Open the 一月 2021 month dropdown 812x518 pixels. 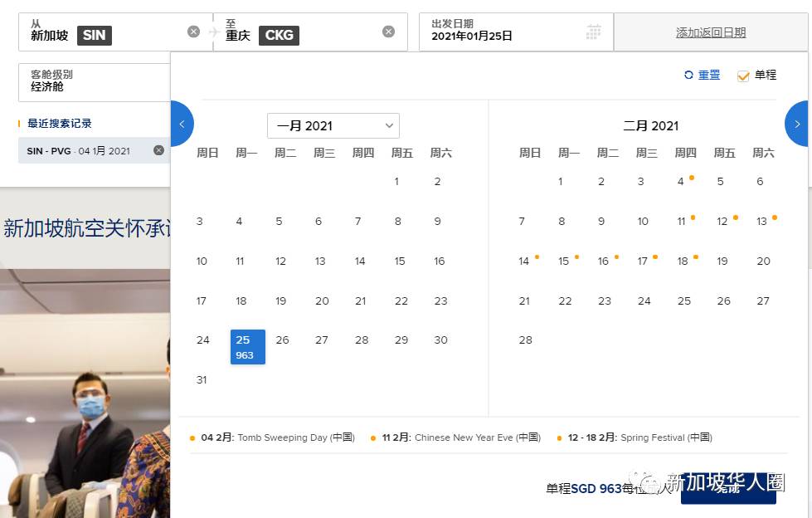tap(333, 125)
